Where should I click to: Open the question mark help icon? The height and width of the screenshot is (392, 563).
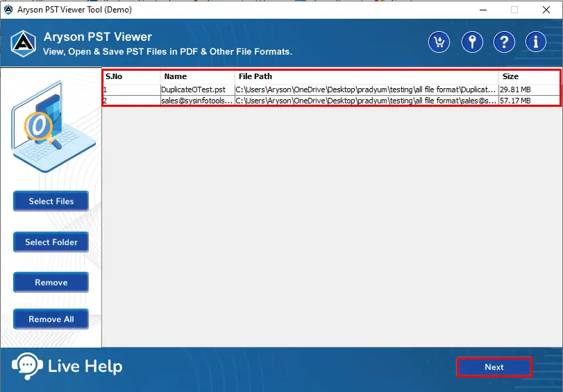(504, 42)
